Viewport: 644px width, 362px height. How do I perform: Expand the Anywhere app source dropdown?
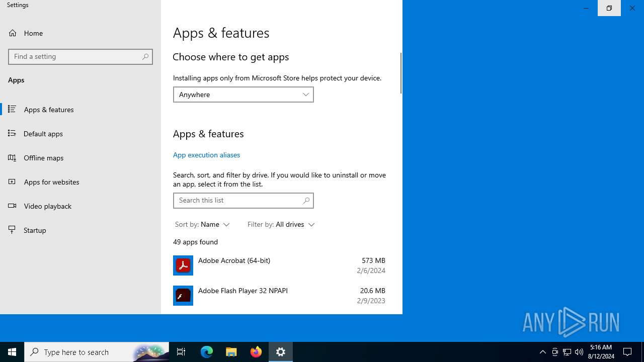[x=244, y=95]
